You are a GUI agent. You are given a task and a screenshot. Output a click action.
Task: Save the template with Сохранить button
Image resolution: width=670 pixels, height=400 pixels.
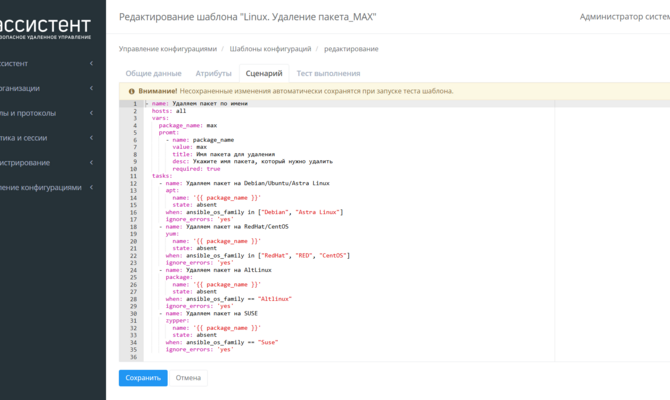143,378
